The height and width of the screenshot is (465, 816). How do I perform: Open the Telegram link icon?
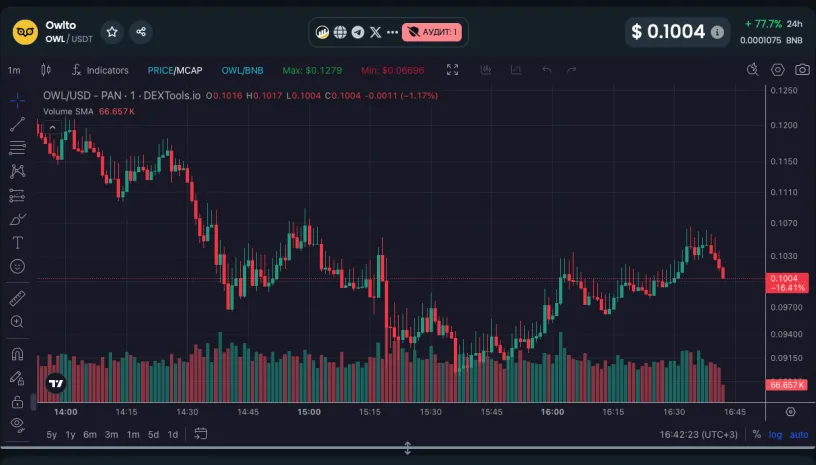358,32
